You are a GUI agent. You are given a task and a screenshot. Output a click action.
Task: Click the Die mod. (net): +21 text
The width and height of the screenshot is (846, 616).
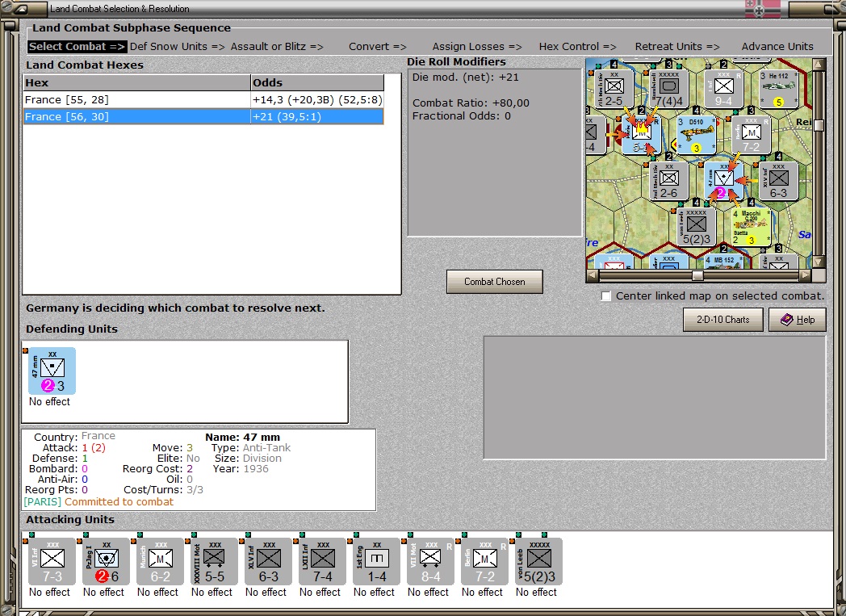465,78
